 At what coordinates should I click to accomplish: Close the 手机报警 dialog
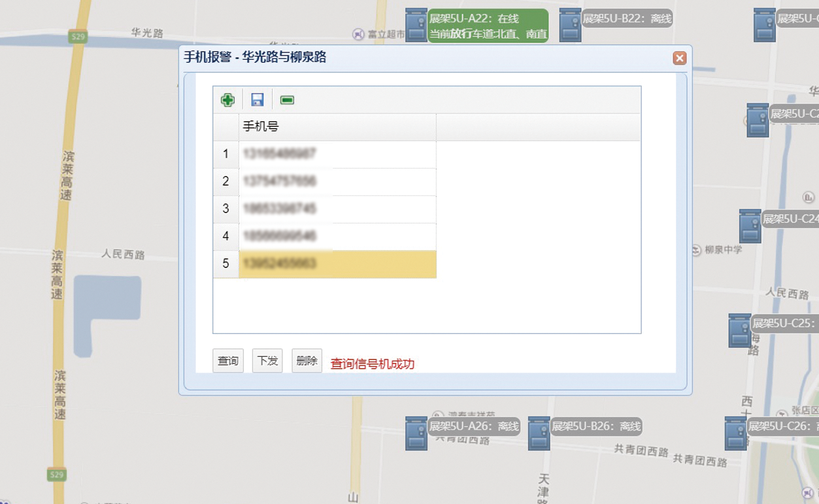point(679,58)
